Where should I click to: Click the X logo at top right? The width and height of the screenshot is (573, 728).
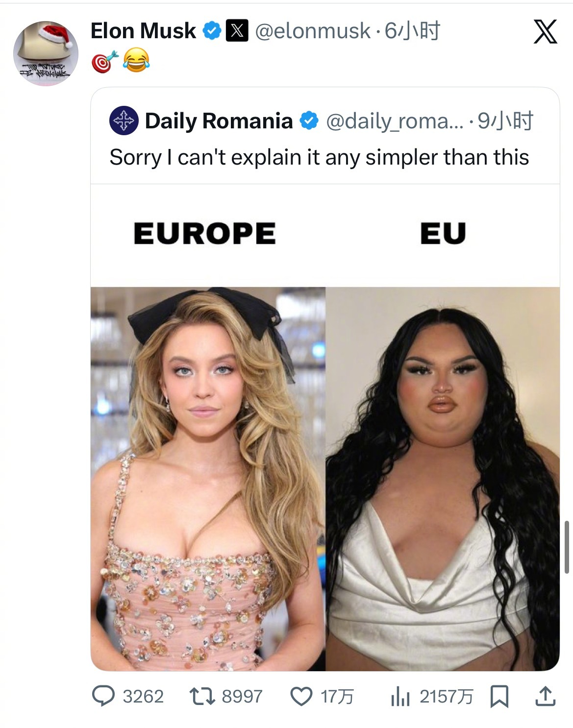545,32
